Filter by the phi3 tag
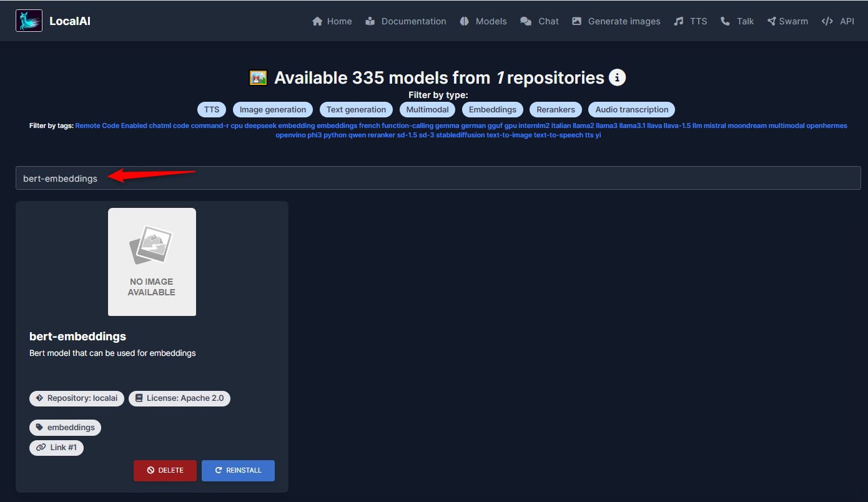 point(314,135)
